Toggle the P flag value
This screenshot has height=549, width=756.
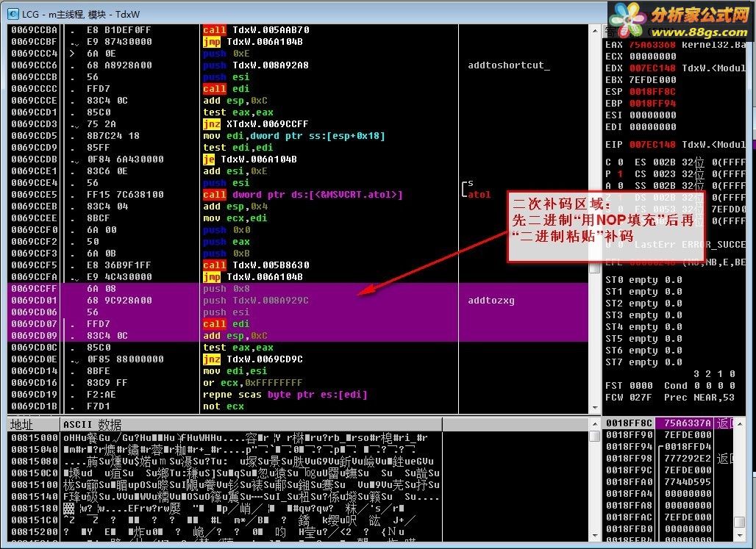coord(620,173)
